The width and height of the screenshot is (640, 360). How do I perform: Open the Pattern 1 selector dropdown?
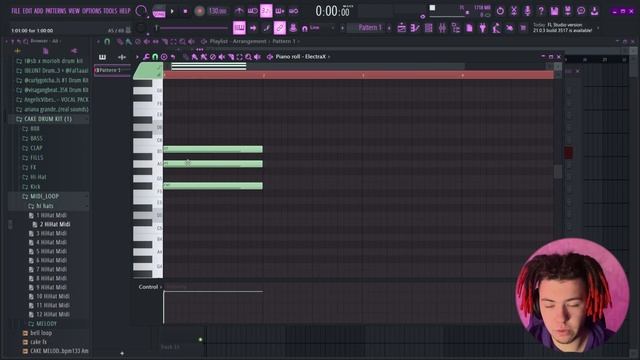[370, 28]
